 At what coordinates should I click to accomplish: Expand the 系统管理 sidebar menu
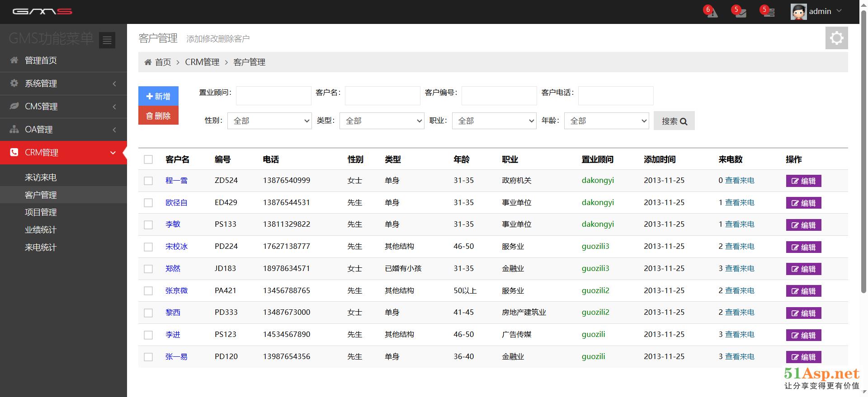coord(63,84)
